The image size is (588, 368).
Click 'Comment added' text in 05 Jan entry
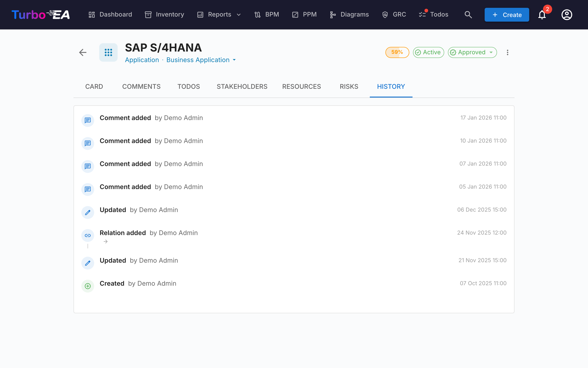tap(125, 187)
